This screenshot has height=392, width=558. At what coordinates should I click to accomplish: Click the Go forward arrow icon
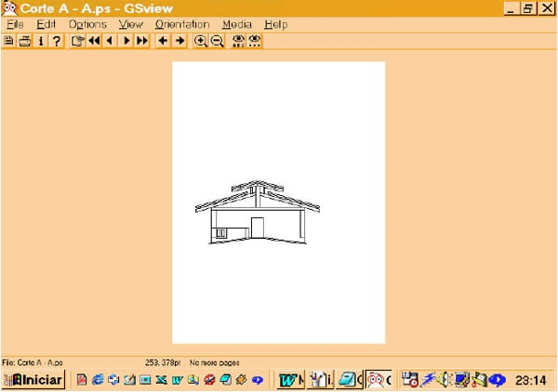(x=179, y=41)
